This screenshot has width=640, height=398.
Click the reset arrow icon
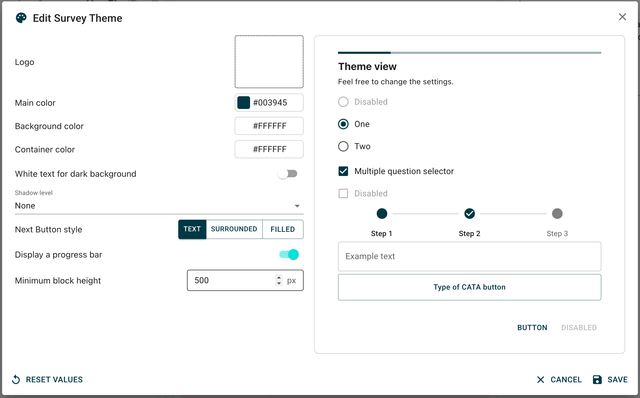[x=16, y=380]
